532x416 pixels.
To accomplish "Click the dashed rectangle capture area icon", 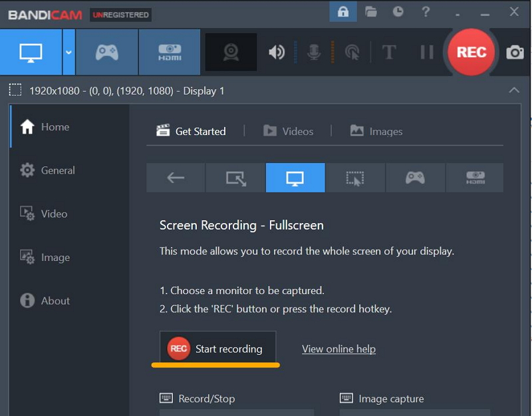I will (x=15, y=91).
